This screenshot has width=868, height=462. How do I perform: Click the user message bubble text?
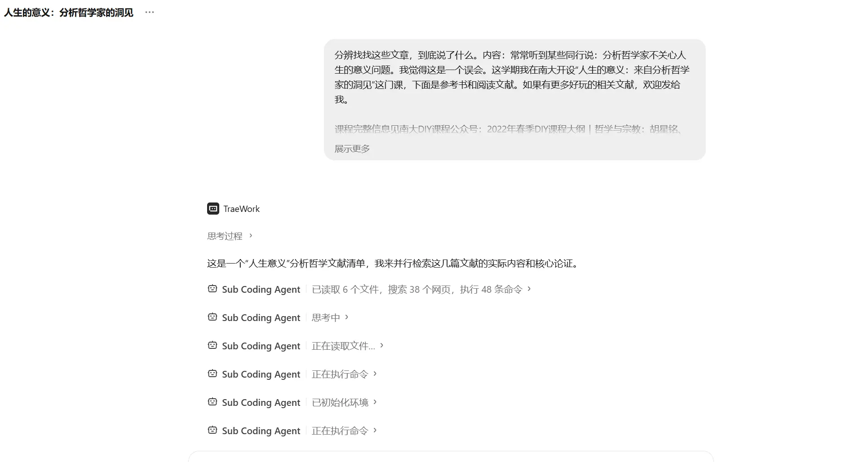512,77
